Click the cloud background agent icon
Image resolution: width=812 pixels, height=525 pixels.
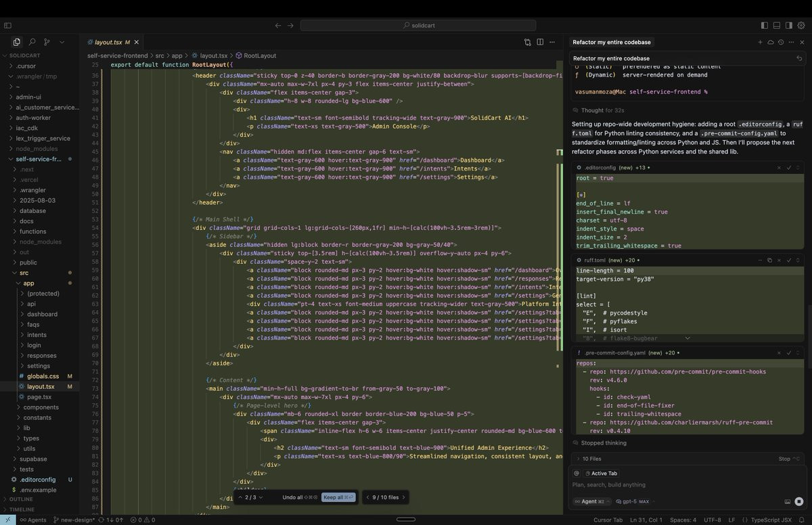click(x=770, y=42)
